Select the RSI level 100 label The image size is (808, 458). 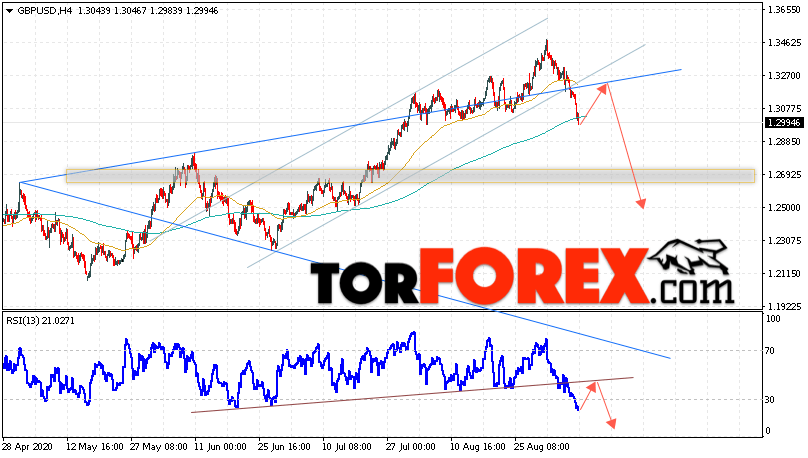(773, 319)
